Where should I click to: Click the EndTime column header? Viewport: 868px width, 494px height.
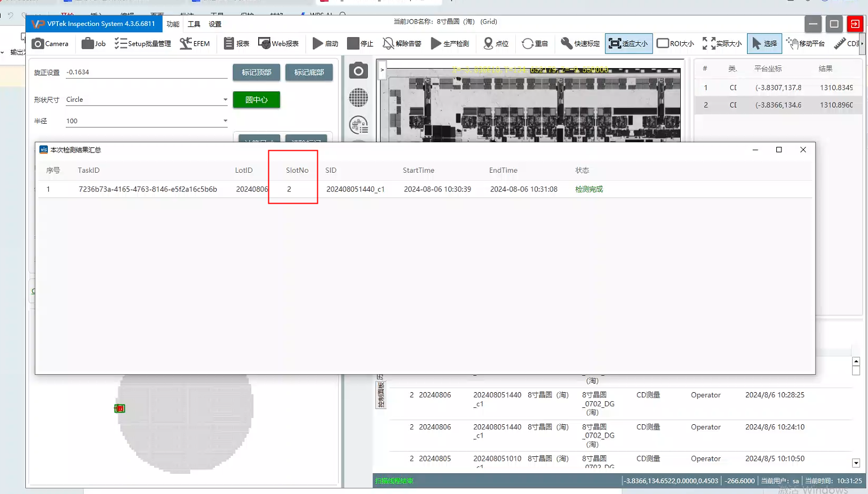click(503, 170)
